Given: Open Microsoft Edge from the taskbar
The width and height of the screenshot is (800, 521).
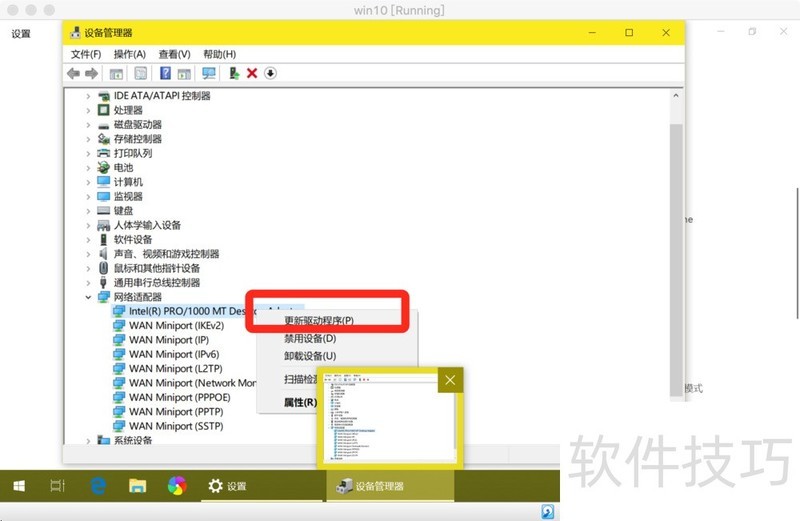Looking at the screenshot, I should point(98,486).
